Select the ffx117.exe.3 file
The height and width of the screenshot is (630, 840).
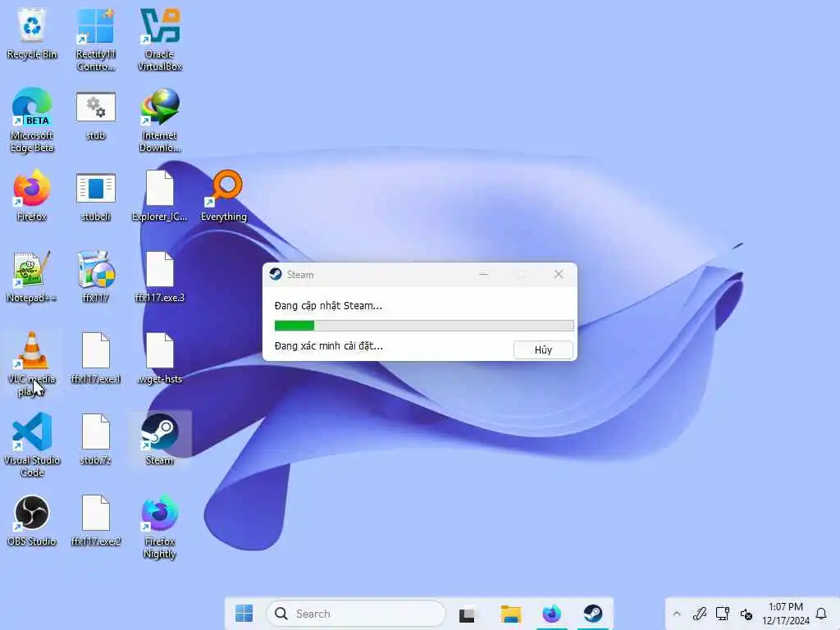click(160, 277)
